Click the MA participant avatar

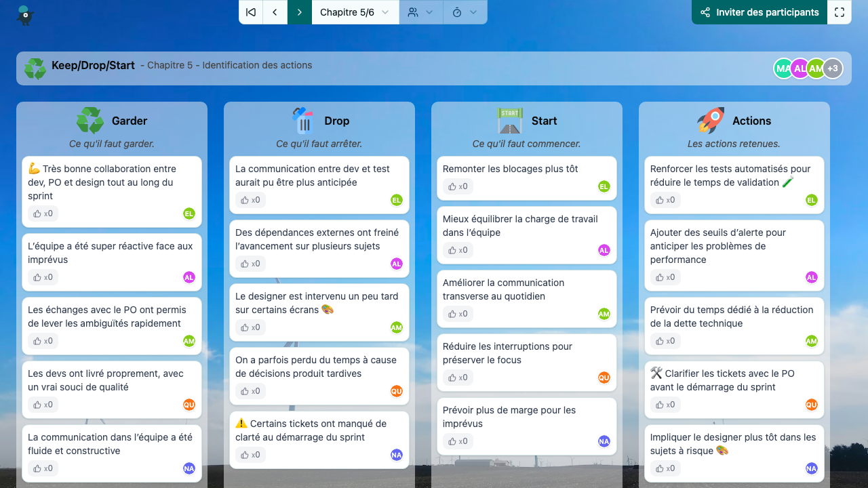tap(783, 68)
